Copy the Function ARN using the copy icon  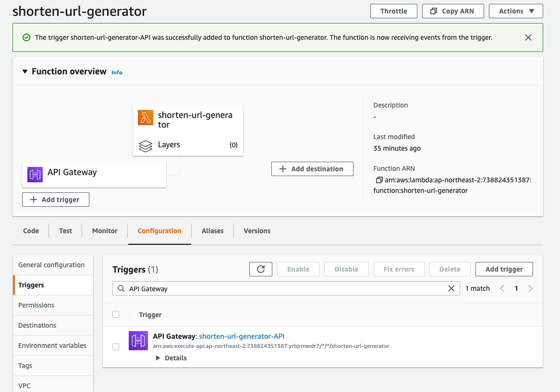[x=379, y=180]
